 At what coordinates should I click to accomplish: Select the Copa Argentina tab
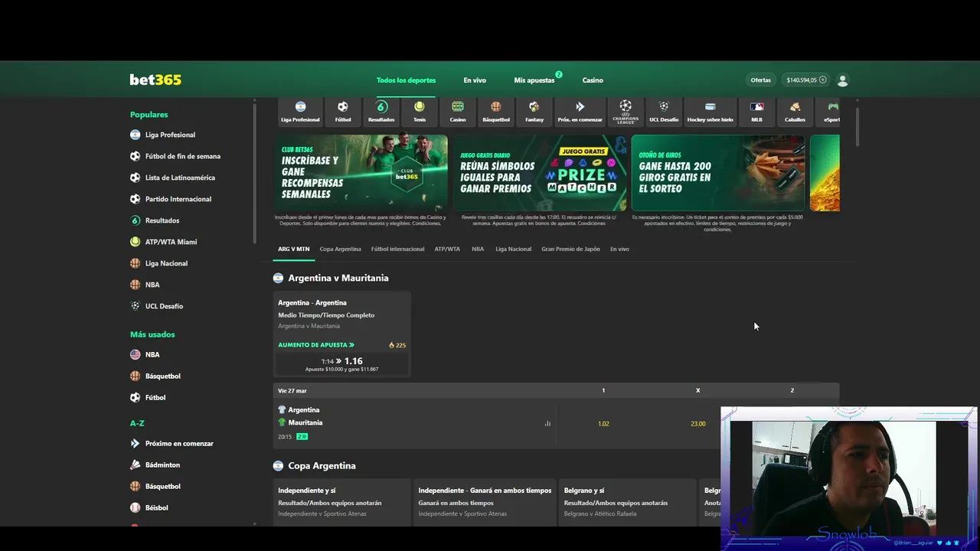pos(340,249)
